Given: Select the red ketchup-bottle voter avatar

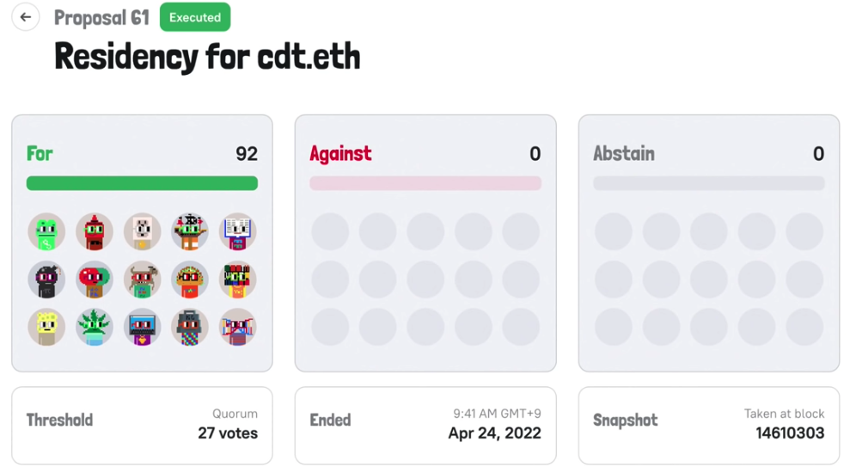Looking at the screenshot, I should (x=95, y=232).
